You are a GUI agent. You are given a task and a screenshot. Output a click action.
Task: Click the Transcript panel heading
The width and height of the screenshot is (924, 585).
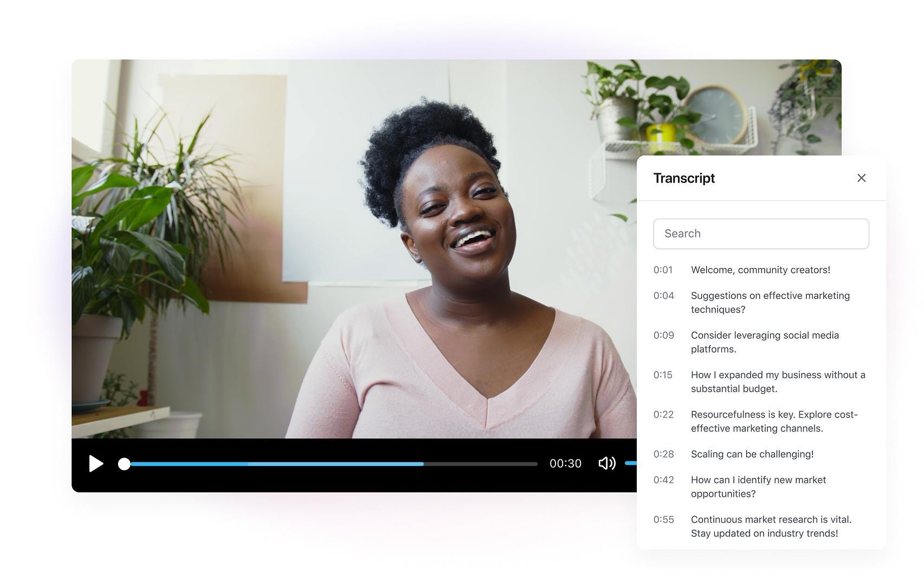tap(684, 178)
